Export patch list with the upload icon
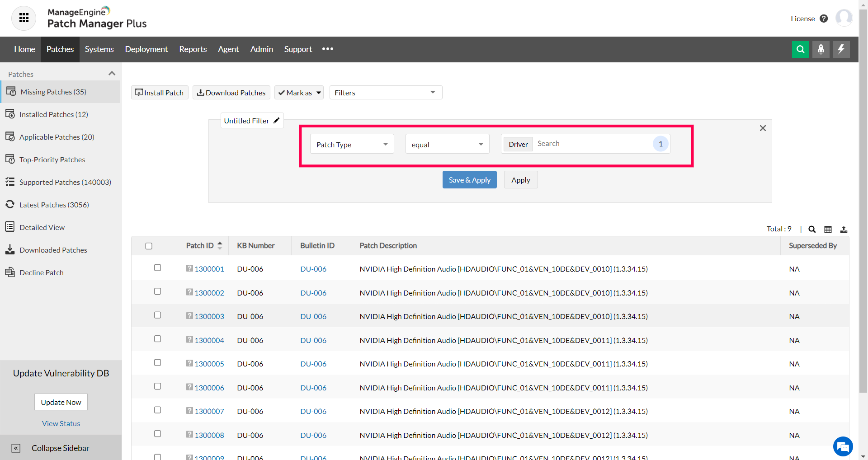 tap(844, 229)
